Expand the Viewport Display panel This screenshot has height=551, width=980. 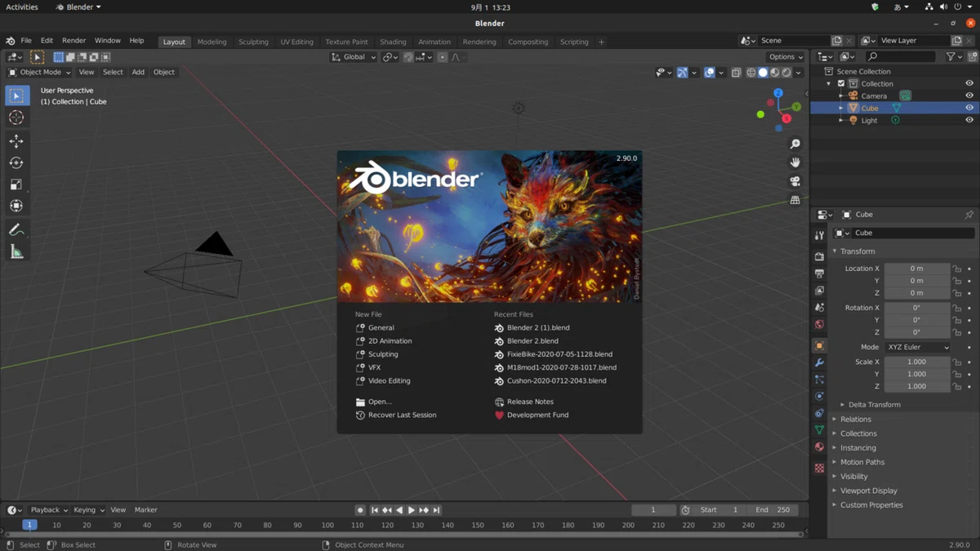tap(868, 491)
